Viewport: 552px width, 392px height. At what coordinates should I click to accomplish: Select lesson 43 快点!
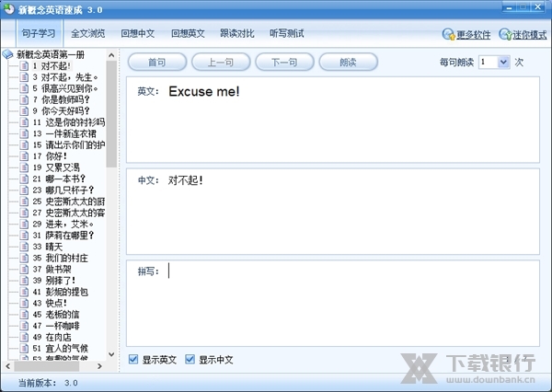50,303
